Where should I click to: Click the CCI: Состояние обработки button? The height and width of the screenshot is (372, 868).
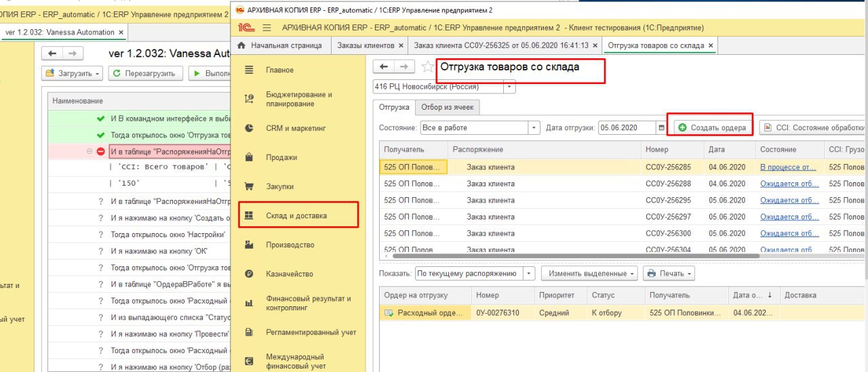tap(812, 127)
